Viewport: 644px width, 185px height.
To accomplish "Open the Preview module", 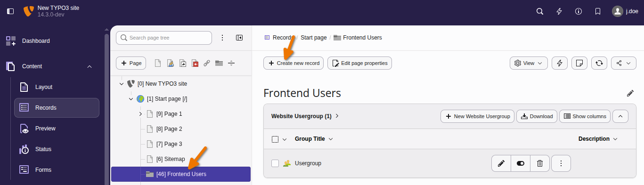I will (x=57, y=129).
